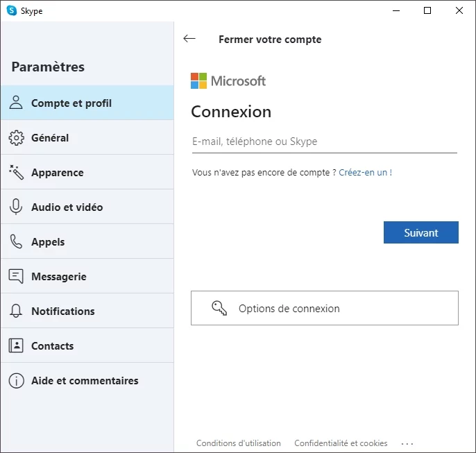The image size is (476, 453).
Task: Click the bell icon beside Notifications
Action: [16, 311]
